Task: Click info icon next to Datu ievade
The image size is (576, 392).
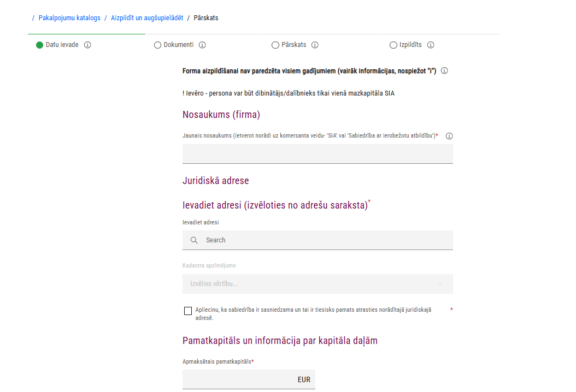Action: point(87,45)
